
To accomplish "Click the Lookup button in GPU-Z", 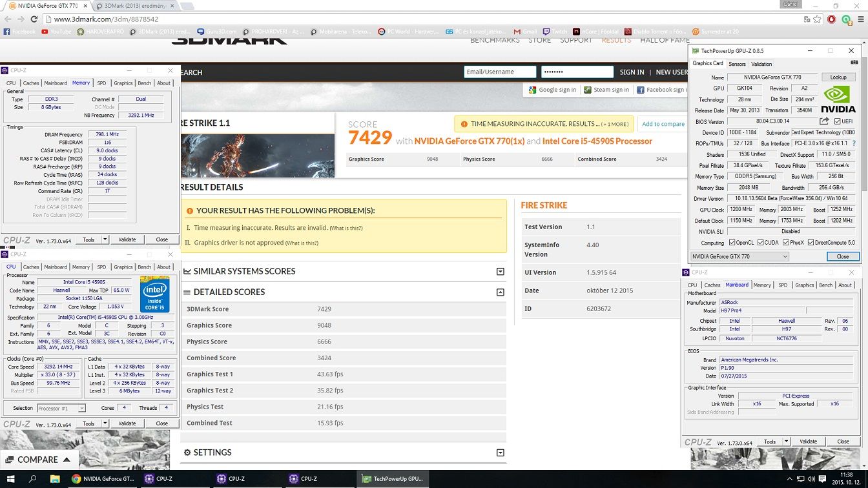I will pyautogui.click(x=838, y=77).
